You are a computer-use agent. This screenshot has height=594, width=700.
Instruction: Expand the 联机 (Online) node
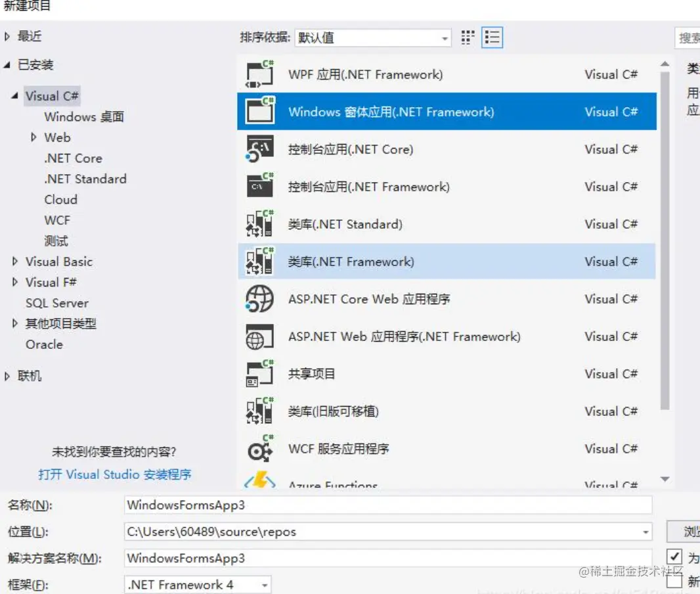(7, 376)
